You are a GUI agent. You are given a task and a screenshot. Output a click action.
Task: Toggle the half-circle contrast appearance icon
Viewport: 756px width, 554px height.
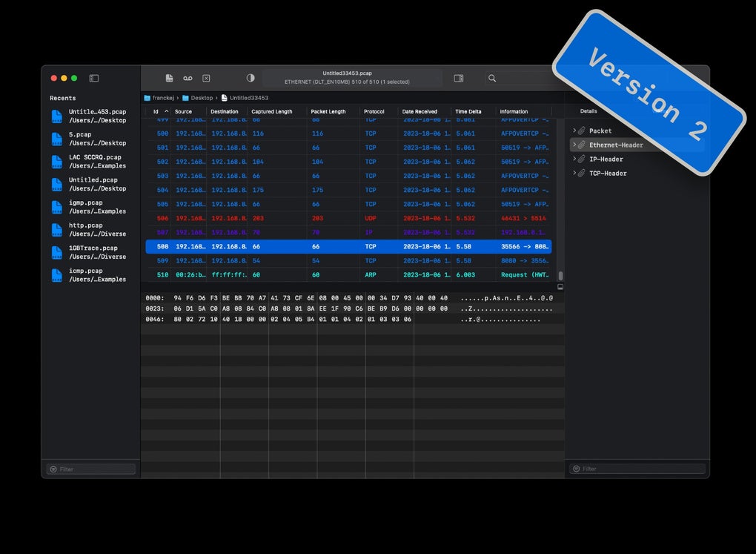[x=251, y=78]
